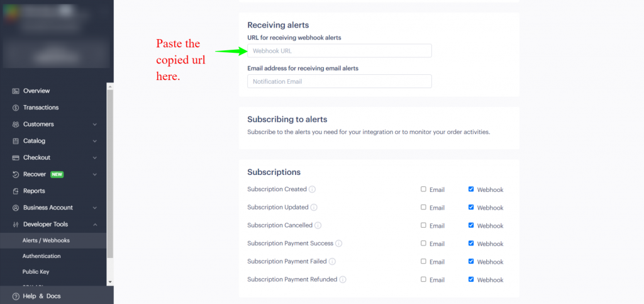Screen dimensions: 644x304
Task: Click the Reports icon in sidebar
Action: pyautogui.click(x=16, y=191)
